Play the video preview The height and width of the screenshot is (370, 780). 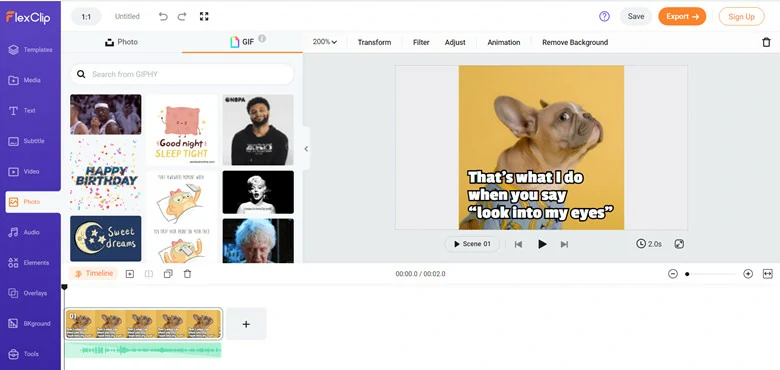point(542,244)
